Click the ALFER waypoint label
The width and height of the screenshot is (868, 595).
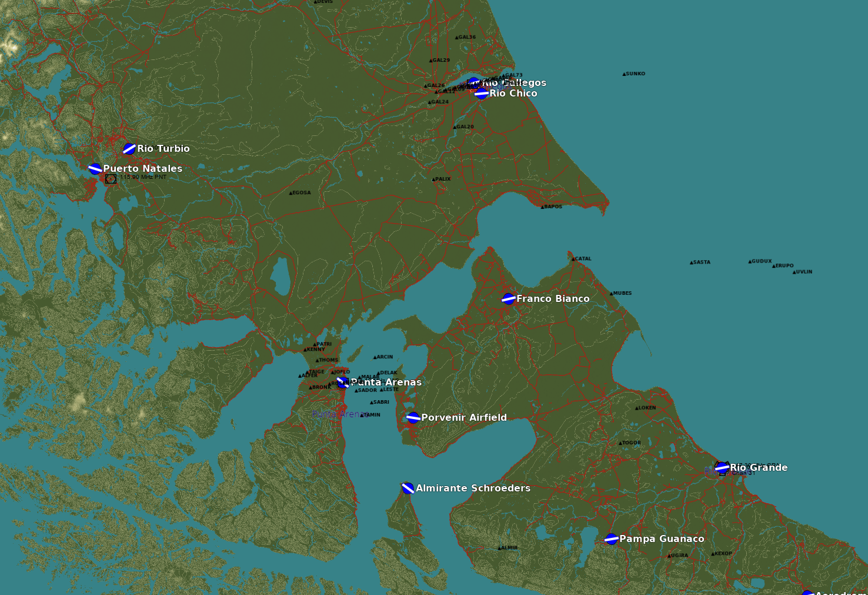[309, 375]
